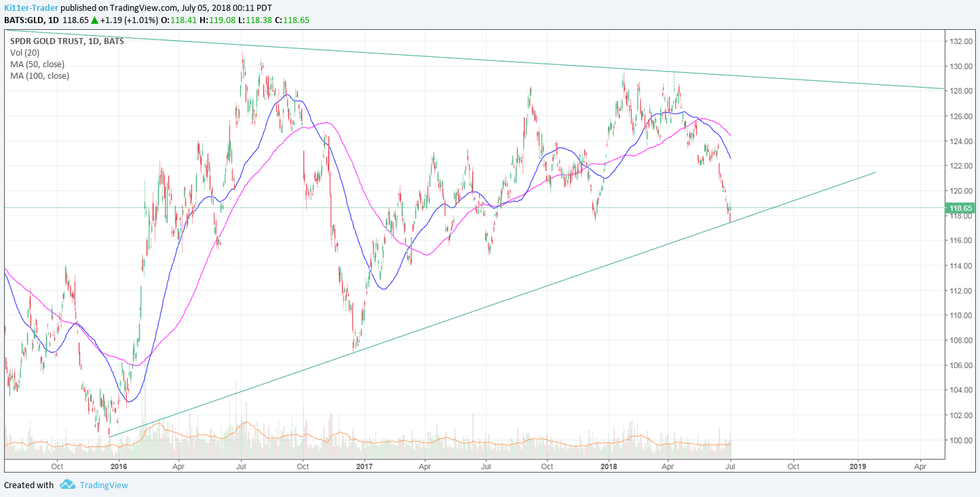The width and height of the screenshot is (980, 497).
Task: Click the 130.00 price axis label
Action: click(x=961, y=67)
